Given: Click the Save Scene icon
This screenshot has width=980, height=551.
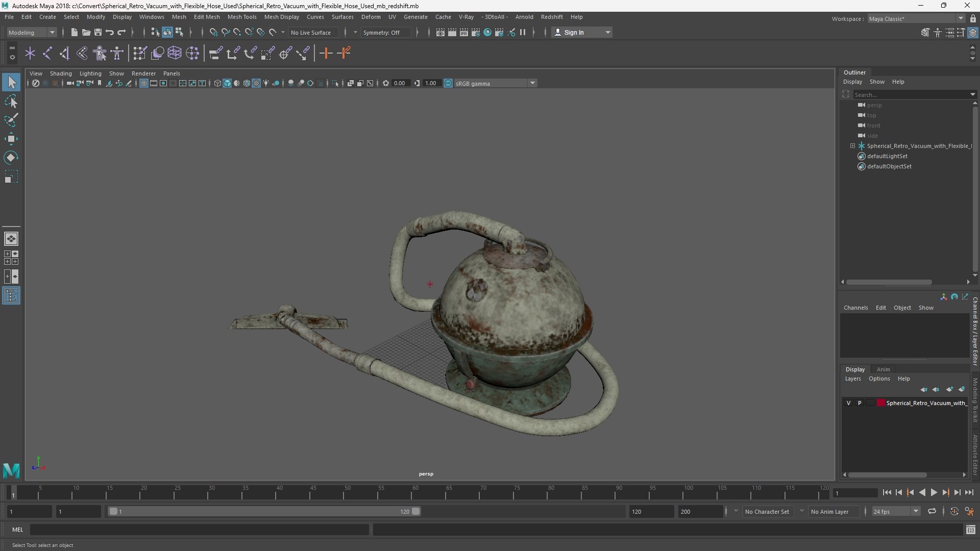Looking at the screenshot, I should (x=97, y=32).
